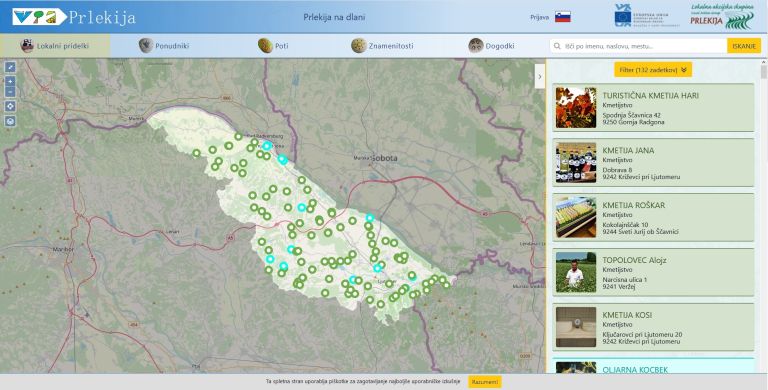The image size is (768, 390).
Task: Zoom in on the map
Action: (10, 81)
